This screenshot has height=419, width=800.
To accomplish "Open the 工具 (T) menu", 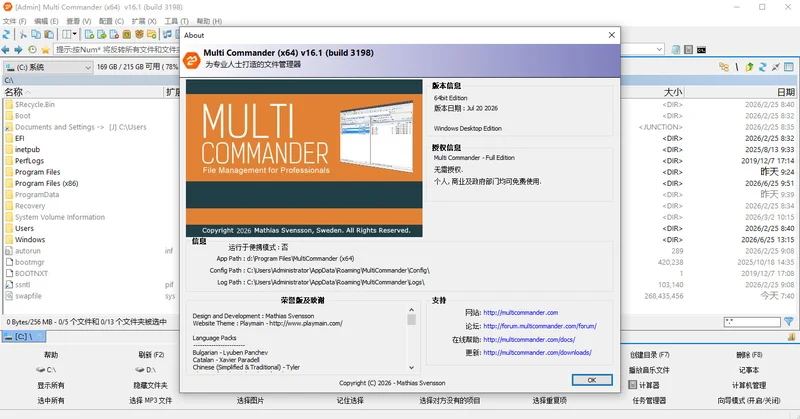I will coord(177,21).
